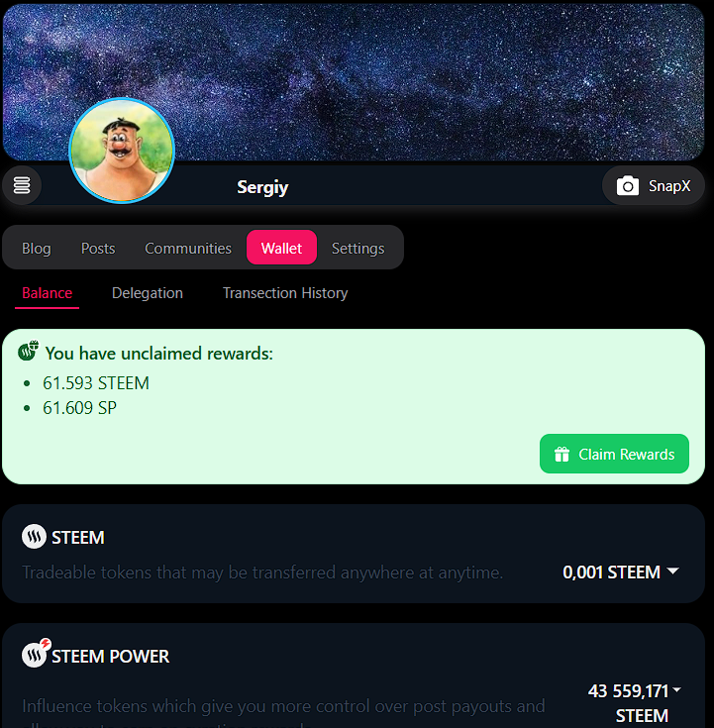This screenshot has width=714, height=728.
Task: Click the SnapX camera icon
Action: 627,186
